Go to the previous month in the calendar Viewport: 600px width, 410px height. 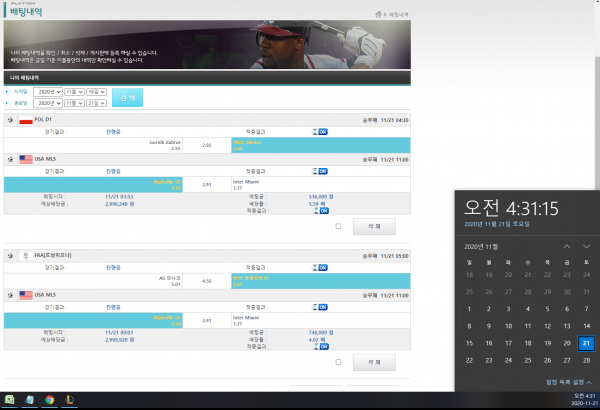click(567, 247)
